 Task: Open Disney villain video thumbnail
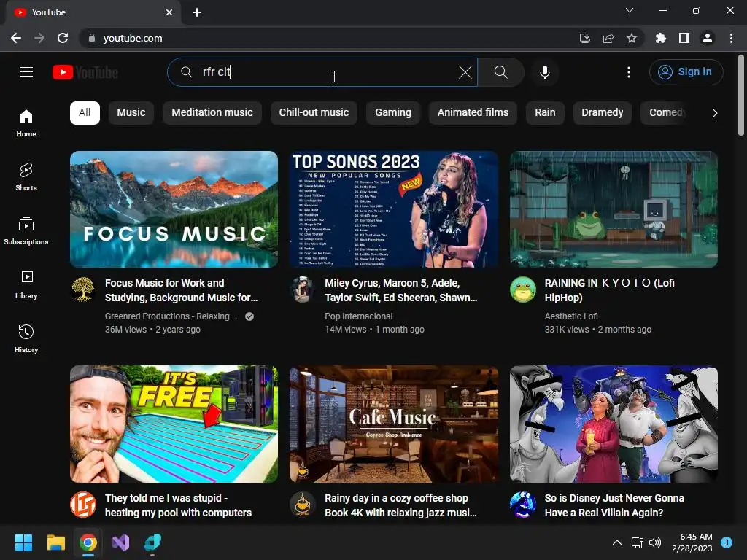(614, 424)
